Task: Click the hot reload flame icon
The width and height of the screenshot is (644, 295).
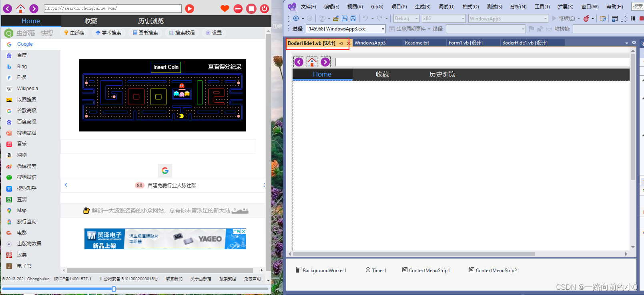Action: [x=586, y=18]
